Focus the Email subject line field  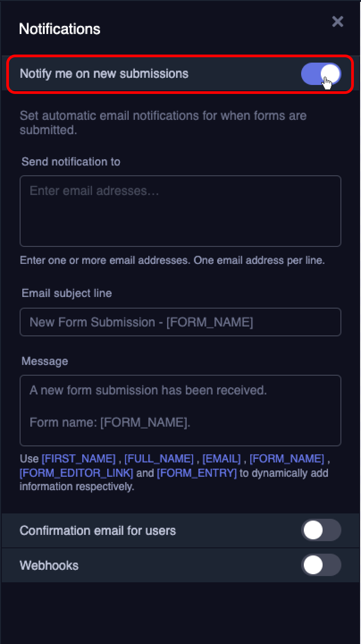[180, 322]
